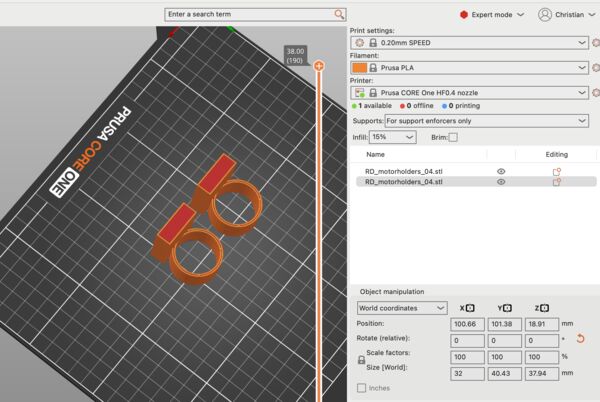Screen dimensions: 600x402
Task: Click the layer slider top handle
Action: pos(319,66)
